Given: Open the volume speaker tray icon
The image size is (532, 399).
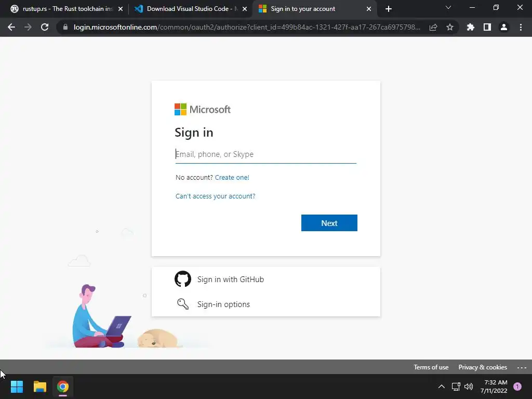Looking at the screenshot, I should (x=469, y=387).
